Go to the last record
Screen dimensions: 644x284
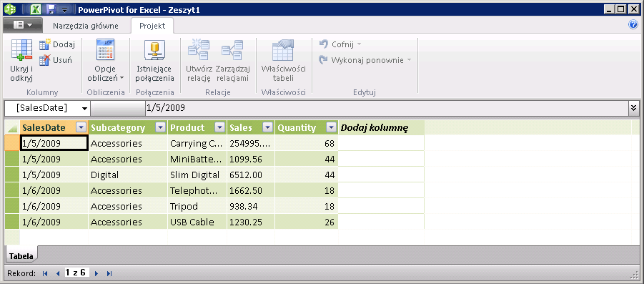pos(109,273)
